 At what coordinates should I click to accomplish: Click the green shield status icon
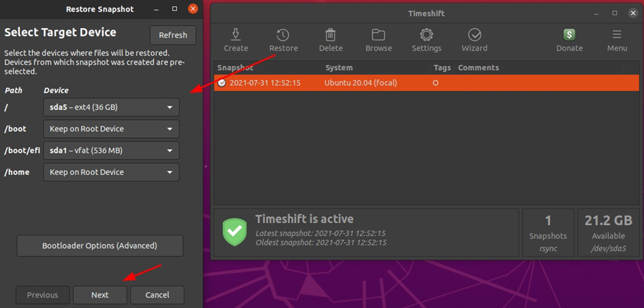point(234,232)
